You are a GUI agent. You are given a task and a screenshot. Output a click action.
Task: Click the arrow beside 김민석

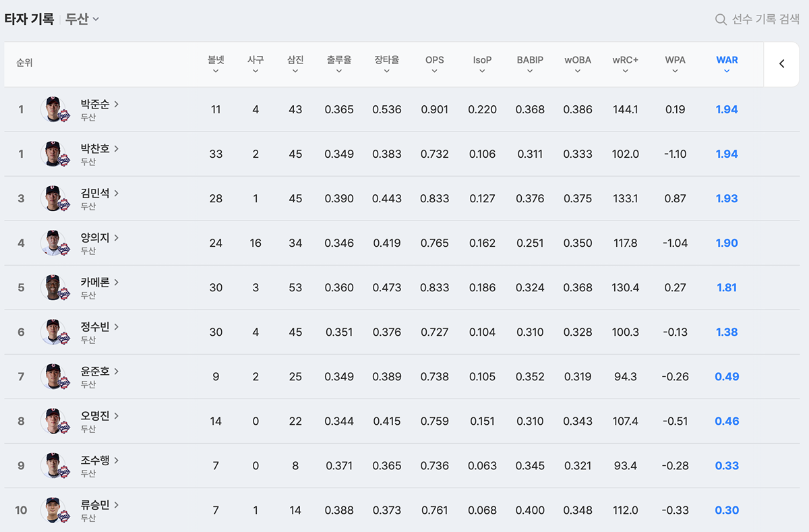(x=117, y=193)
